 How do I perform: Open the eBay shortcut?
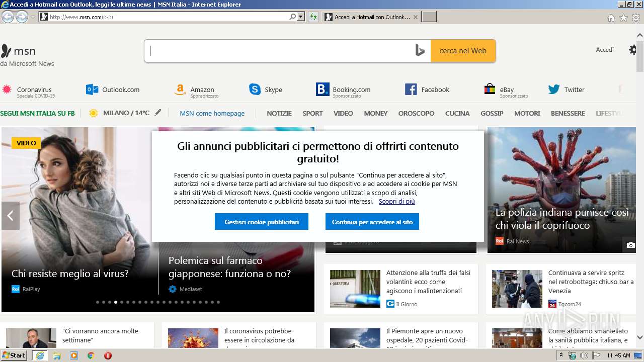coord(506,90)
